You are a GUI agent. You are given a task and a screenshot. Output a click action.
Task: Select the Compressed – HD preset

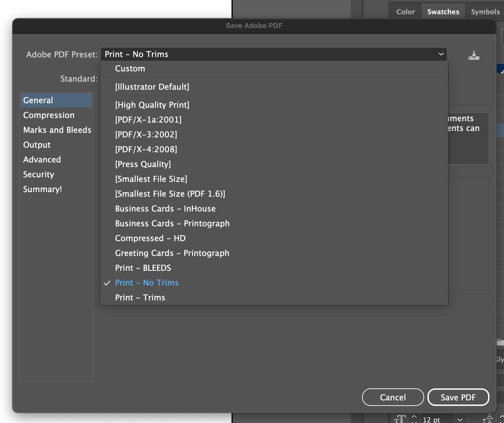tap(274, 238)
